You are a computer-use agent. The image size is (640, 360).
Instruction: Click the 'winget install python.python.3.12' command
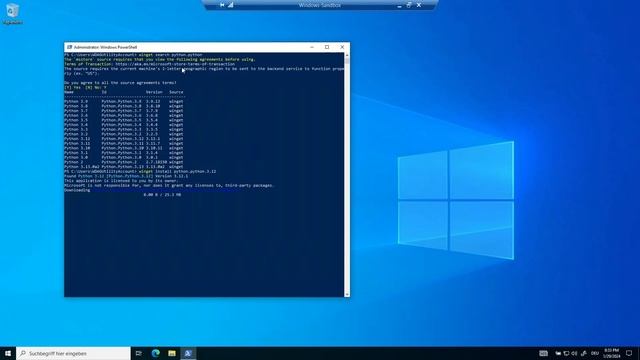(x=178, y=171)
